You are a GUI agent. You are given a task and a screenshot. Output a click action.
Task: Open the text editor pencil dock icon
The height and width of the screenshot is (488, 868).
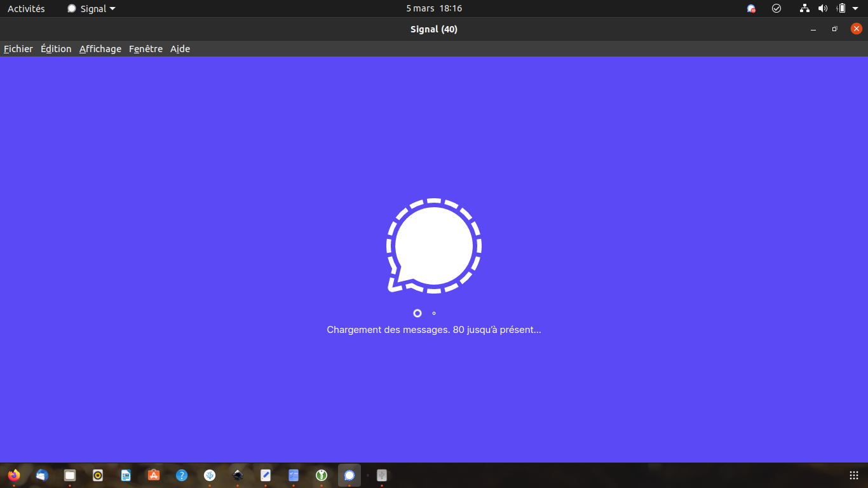pos(266,475)
